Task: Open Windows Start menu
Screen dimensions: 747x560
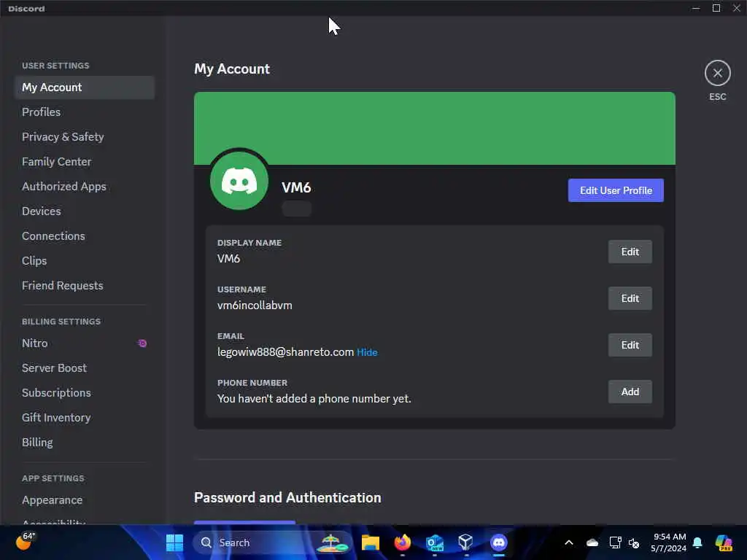Action: [174, 542]
